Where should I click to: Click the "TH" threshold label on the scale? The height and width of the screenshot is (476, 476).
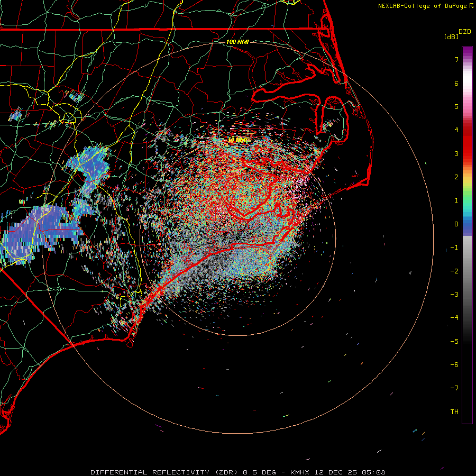(454, 412)
